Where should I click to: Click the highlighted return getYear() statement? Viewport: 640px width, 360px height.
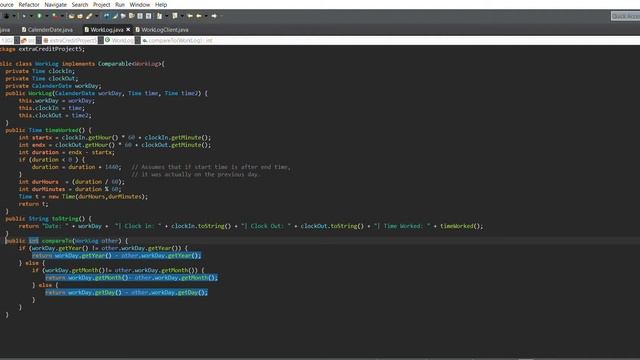click(x=117, y=256)
